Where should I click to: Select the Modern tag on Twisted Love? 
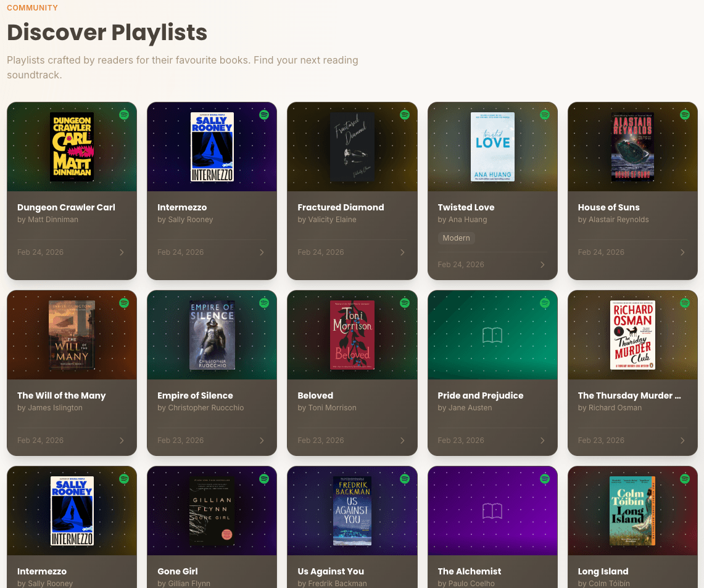[x=456, y=238]
